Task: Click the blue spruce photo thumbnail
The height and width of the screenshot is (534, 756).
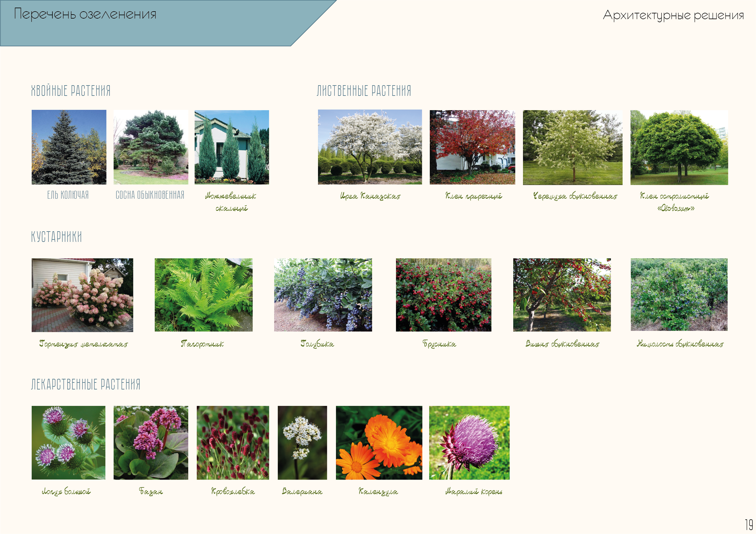Action: (69, 147)
